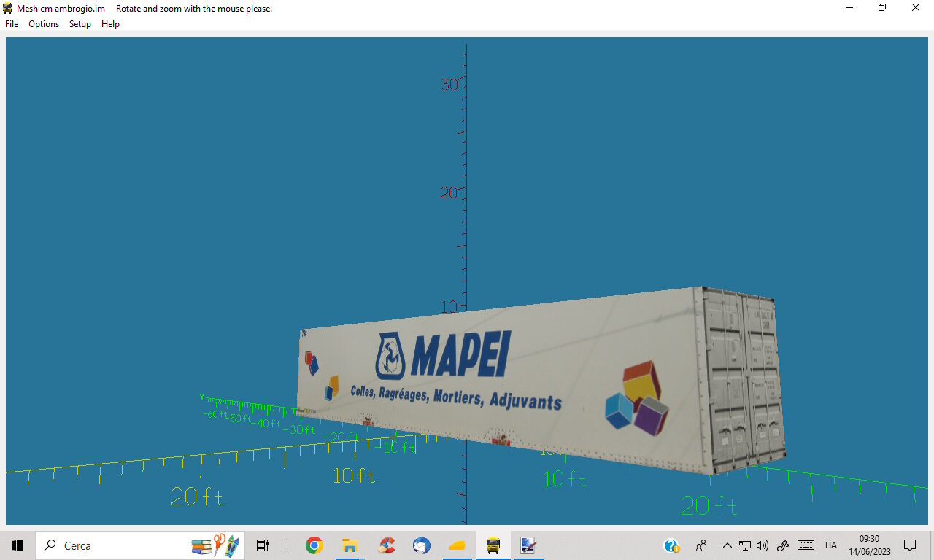
Task: Expand hidden system tray icons chevron
Action: pos(727,545)
